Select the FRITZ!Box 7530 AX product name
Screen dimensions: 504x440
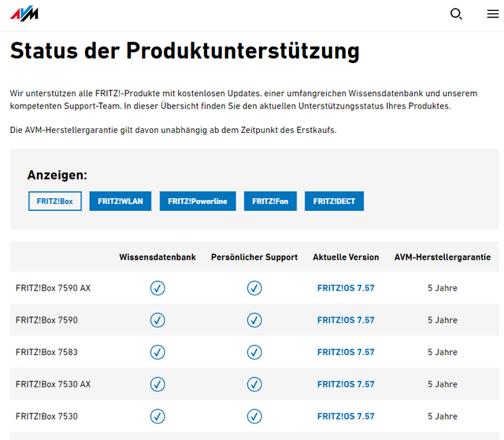53,384
